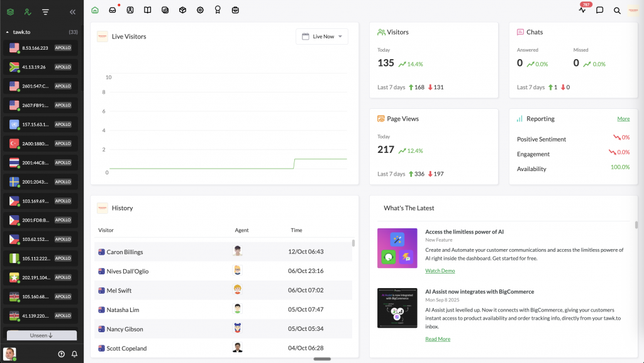Switch to the sidebar visitors monitoring tab
The width and height of the screenshot is (644, 363).
(27, 11)
